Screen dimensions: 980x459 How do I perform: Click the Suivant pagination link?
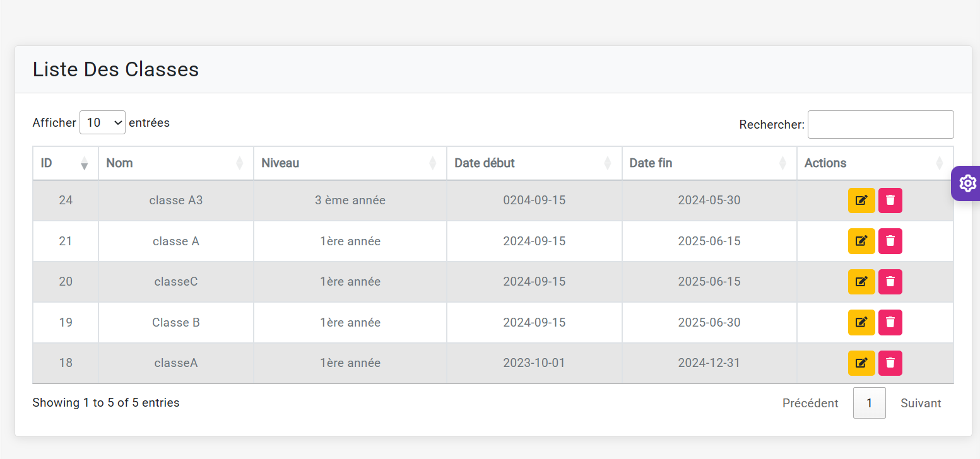tap(921, 403)
